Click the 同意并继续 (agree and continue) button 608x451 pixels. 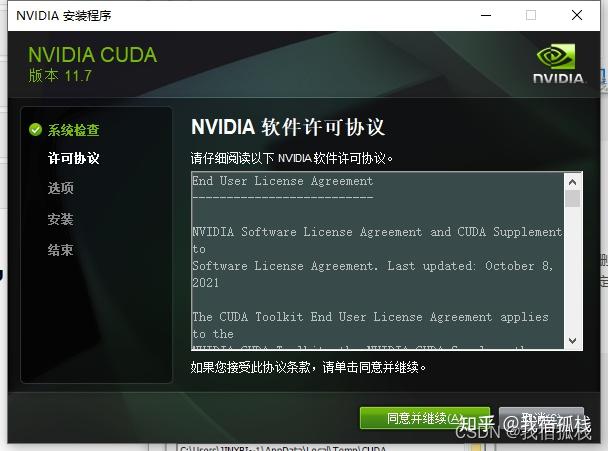(x=425, y=418)
